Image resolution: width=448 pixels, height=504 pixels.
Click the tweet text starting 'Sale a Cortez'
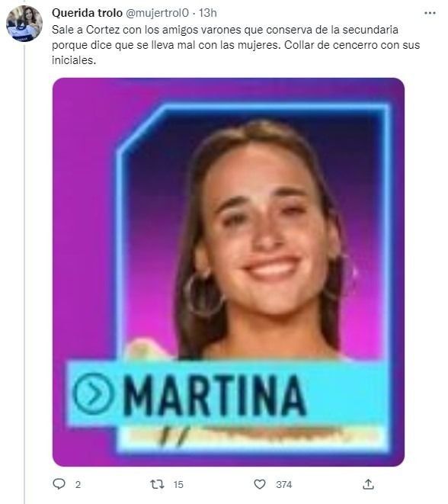(235, 45)
